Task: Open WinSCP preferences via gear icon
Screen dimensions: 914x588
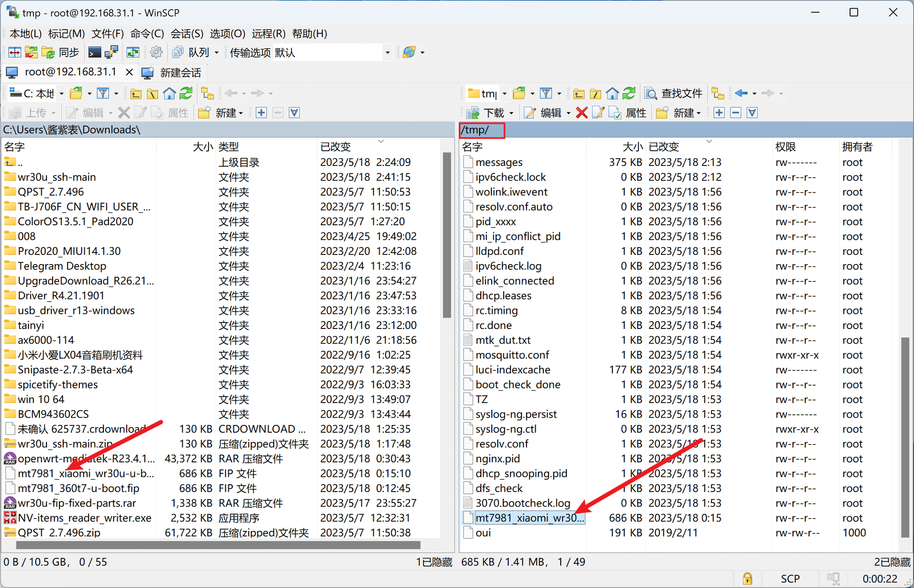Action: [156, 52]
